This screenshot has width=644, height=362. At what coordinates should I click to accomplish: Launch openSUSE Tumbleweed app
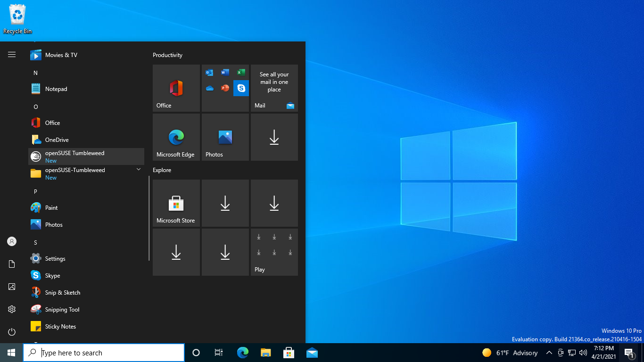tap(86, 156)
